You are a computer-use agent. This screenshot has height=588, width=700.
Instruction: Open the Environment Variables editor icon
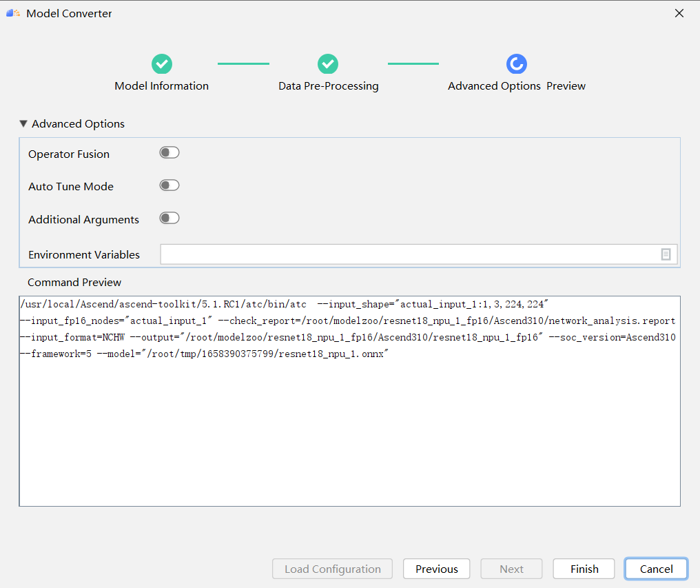point(666,254)
